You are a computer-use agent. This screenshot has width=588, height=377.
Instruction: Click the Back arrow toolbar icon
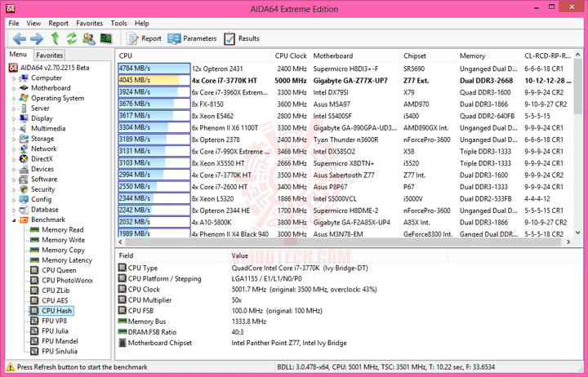(19, 38)
